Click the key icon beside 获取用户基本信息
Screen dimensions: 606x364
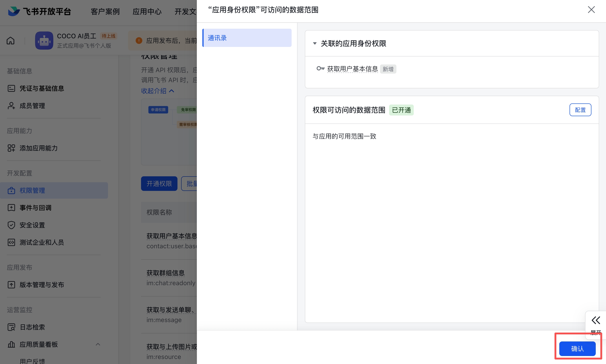(x=321, y=69)
